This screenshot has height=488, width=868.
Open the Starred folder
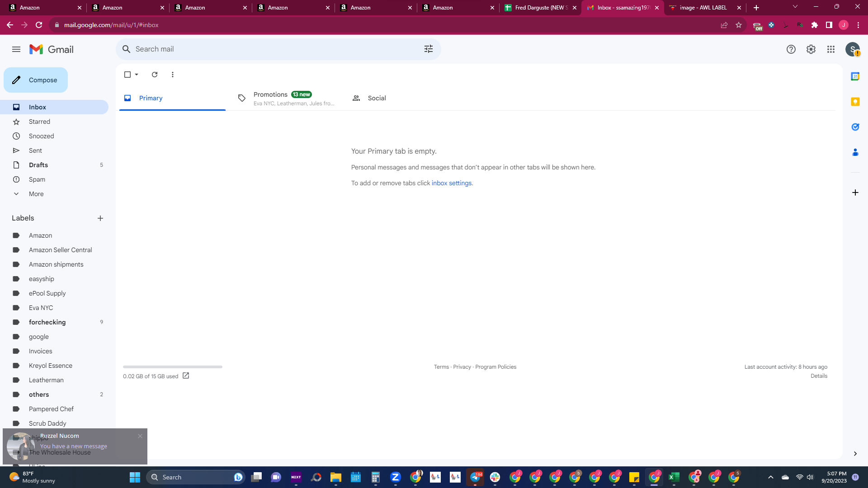click(x=54, y=122)
